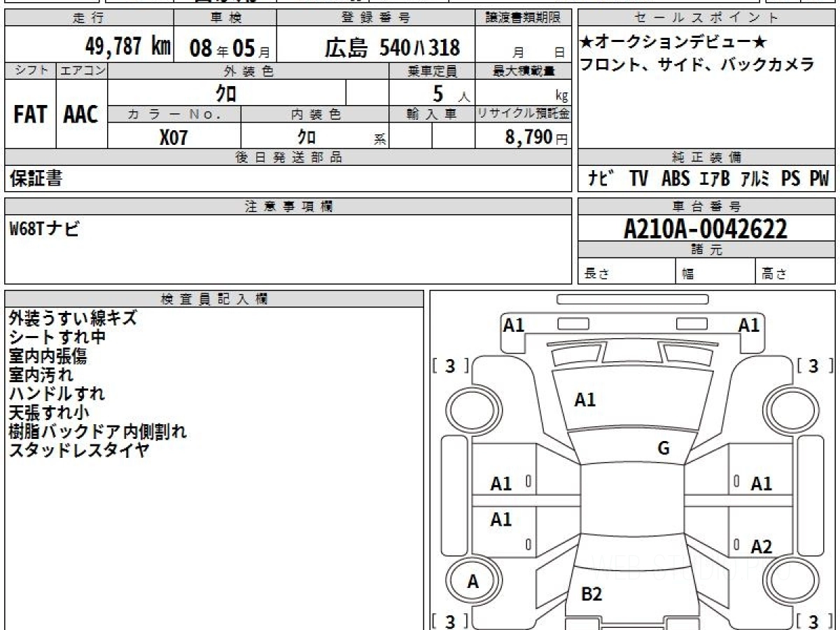840x630 pixels.
Task: Click the 輸入車 header
Action: pyautogui.click(x=432, y=114)
